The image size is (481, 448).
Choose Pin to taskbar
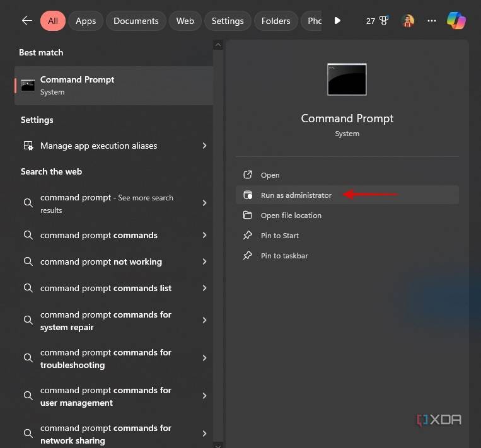(347, 256)
